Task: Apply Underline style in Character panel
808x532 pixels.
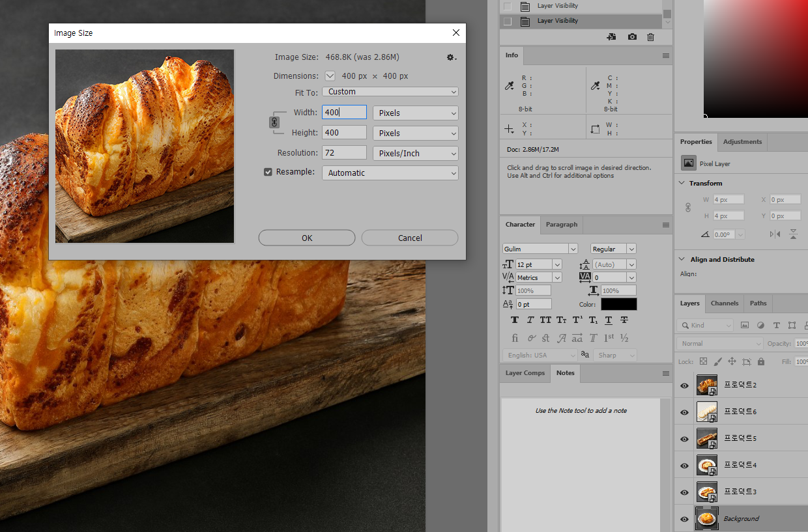Action: click(609, 320)
